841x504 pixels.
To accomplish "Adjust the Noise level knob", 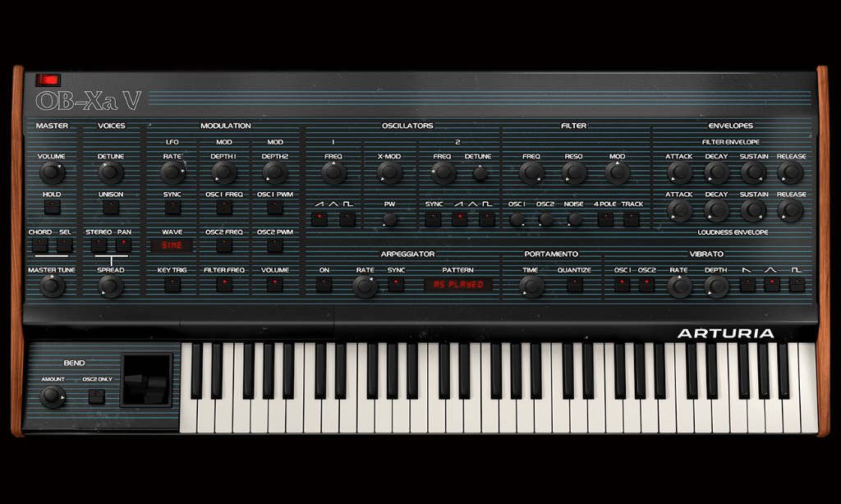I will (x=574, y=219).
